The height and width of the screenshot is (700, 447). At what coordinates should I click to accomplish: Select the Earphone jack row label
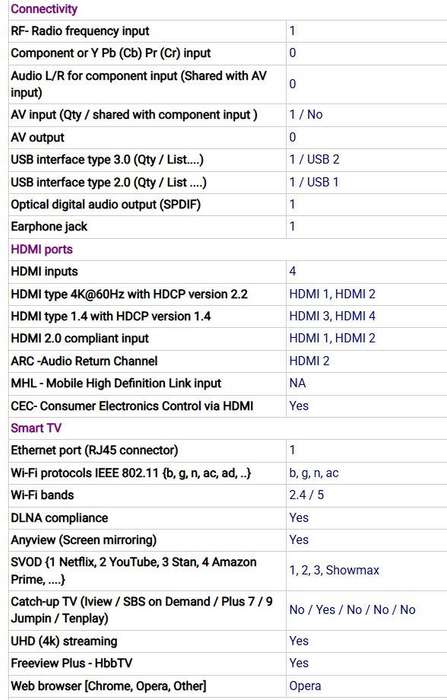[x=49, y=226]
